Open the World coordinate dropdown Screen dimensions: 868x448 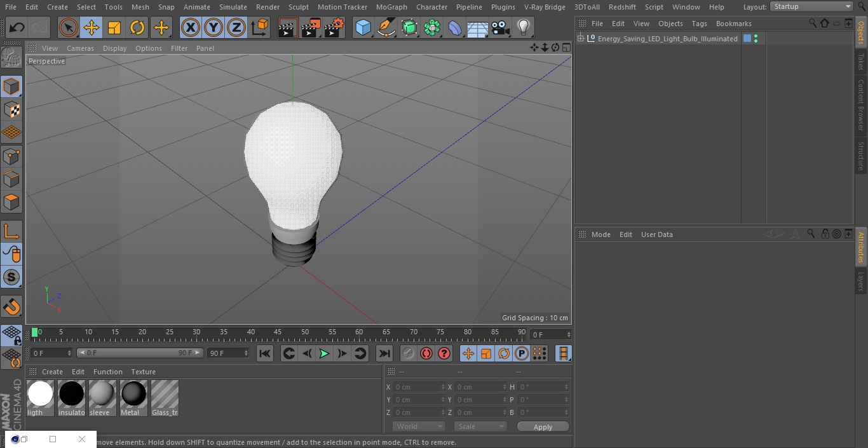pyautogui.click(x=419, y=426)
